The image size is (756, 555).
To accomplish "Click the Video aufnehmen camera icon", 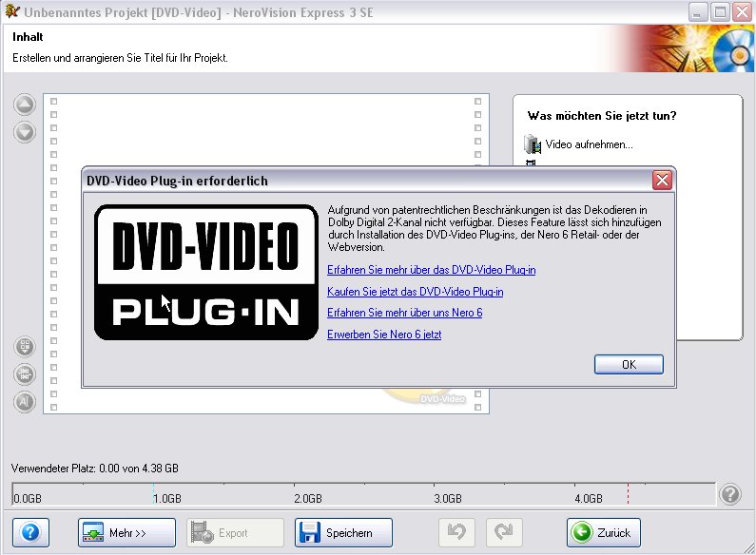I will coord(533,144).
